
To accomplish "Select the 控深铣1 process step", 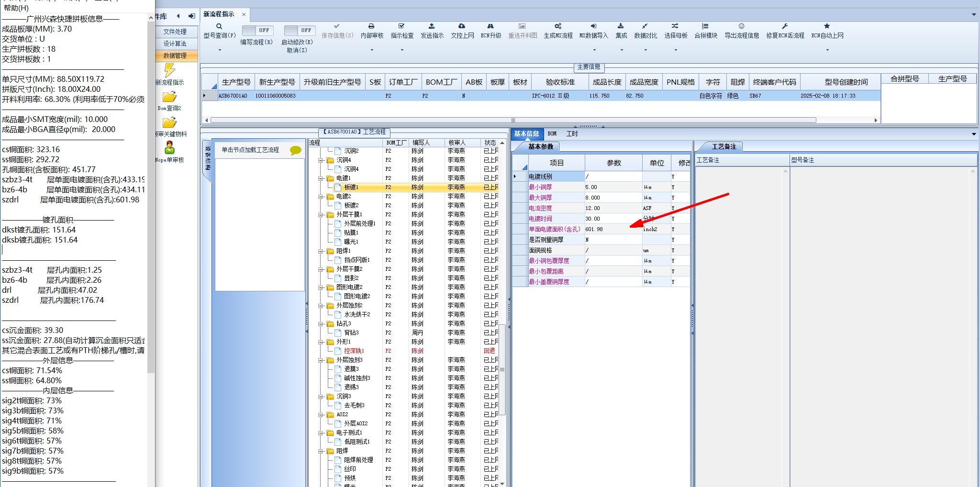I will 354,351.
